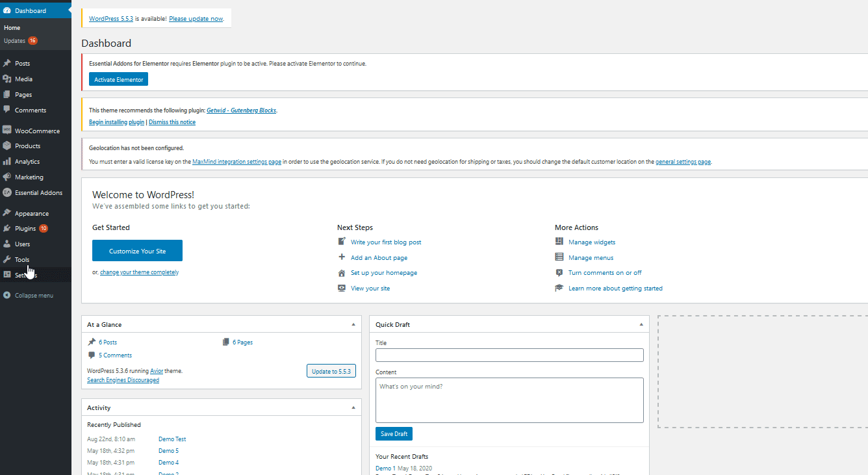Click the Customize Your Site button
The height and width of the screenshot is (475, 868).
pos(137,251)
